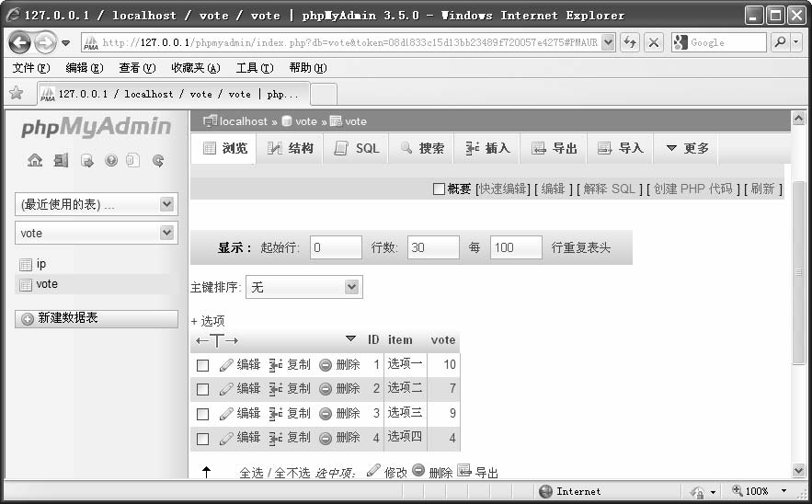Click the vote database link in breadcrumb
812x504 pixels.
305,121
